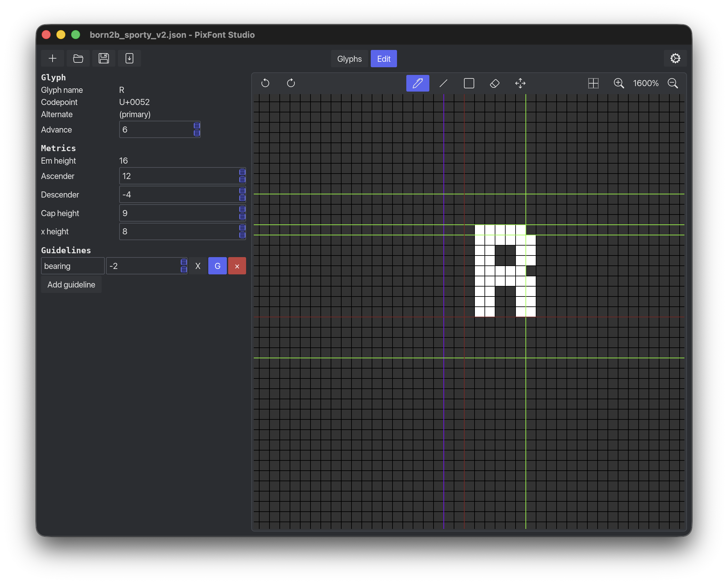
Task: Save the font with the floppy disk icon
Action: pos(104,58)
